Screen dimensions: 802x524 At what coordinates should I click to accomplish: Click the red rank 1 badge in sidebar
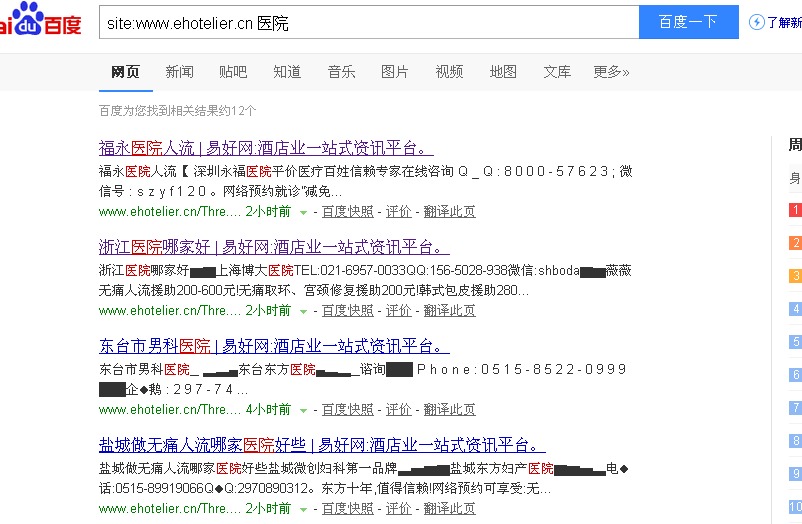point(795,210)
